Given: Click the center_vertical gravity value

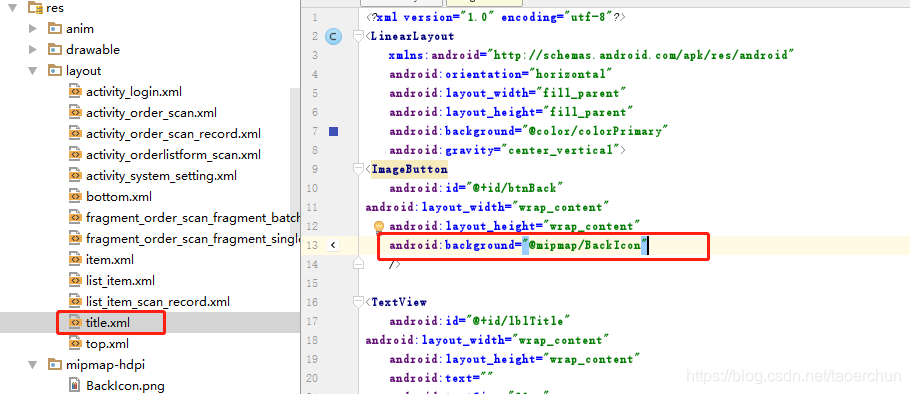Looking at the screenshot, I should coord(561,150).
